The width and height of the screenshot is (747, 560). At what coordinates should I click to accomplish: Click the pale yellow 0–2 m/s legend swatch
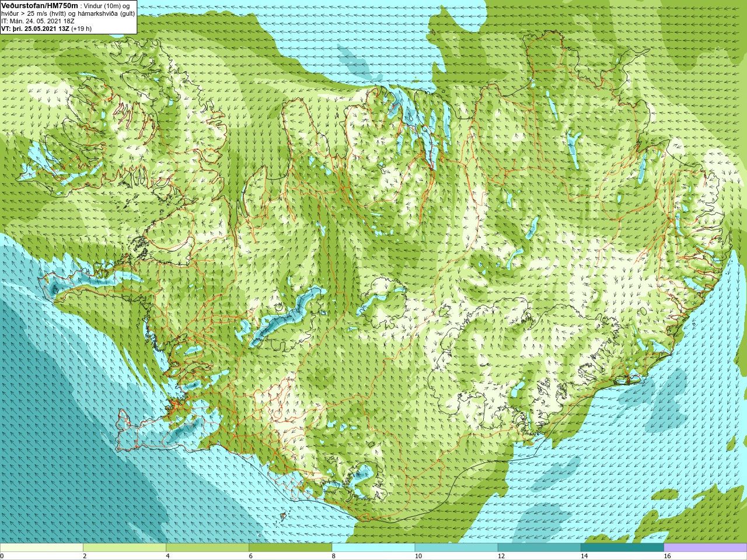[41, 548]
